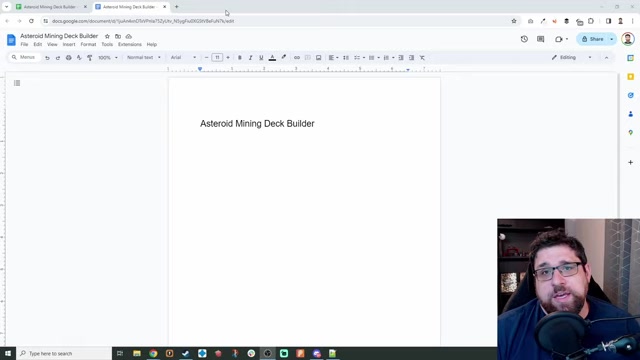Viewport: 640px width, 360px height.
Task: Open the 100% zoom dropdown
Action: click(x=108, y=58)
